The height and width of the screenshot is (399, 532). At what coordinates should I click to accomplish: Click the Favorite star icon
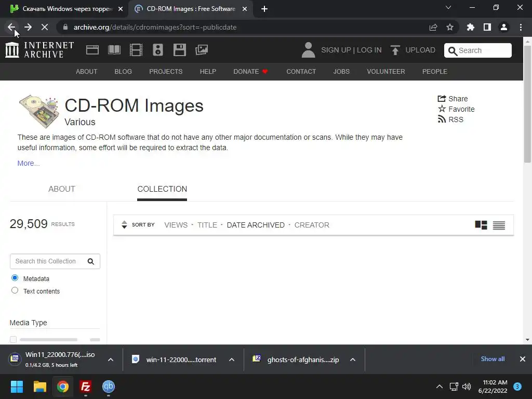click(442, 109)
